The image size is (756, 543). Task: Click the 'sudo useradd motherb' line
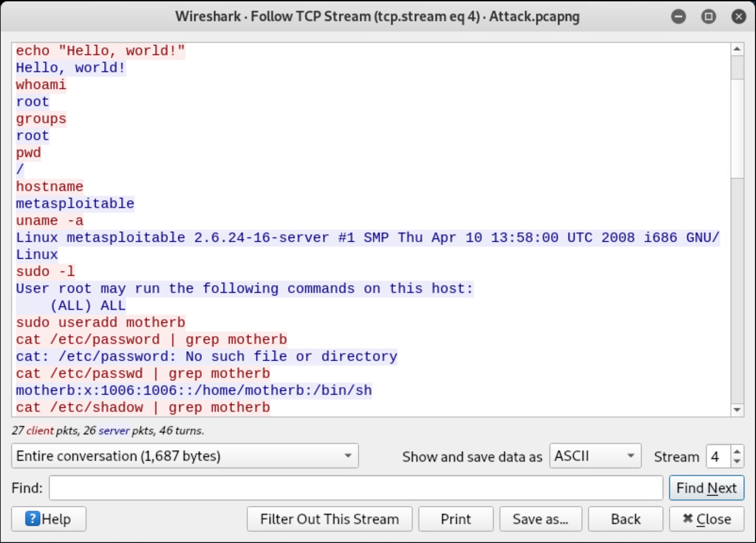coord(100,322)
